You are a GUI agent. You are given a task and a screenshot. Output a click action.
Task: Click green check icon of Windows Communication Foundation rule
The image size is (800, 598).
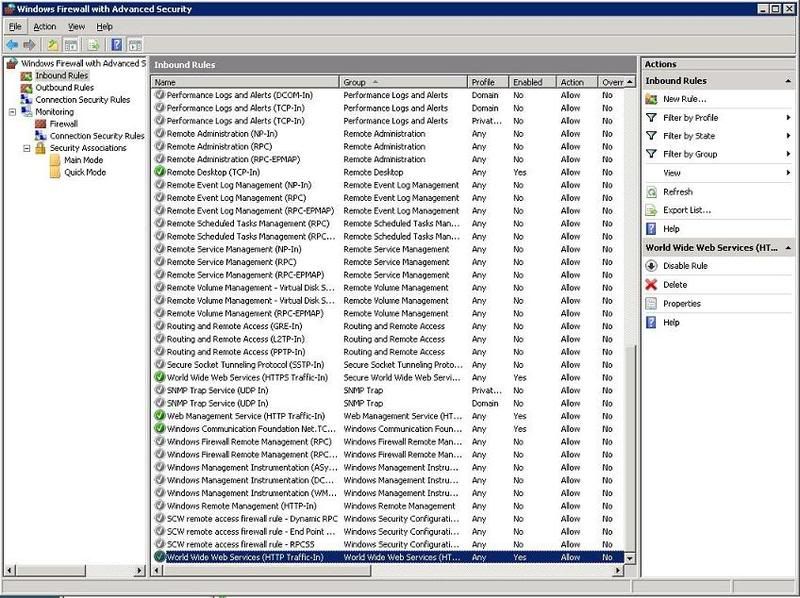coord(160,429)
